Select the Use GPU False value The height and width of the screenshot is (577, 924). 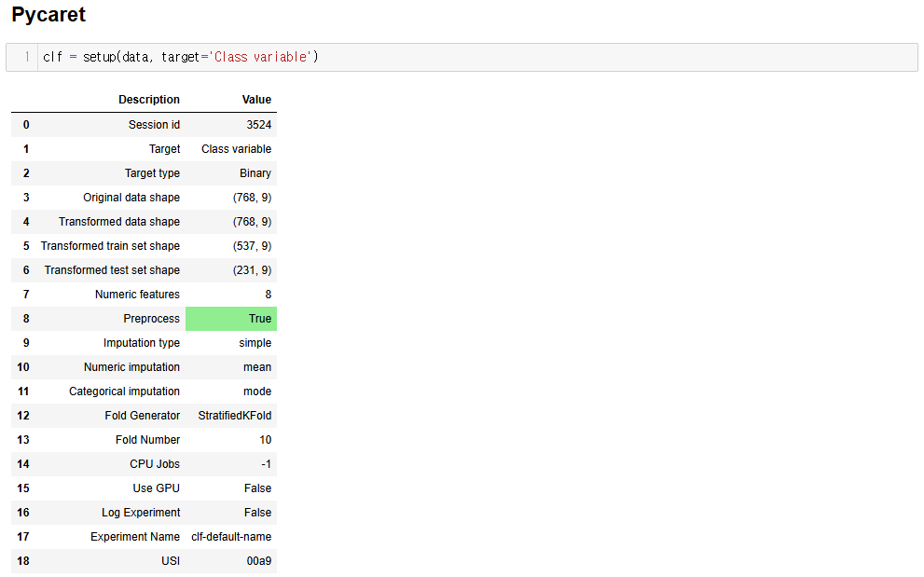coord(257,488)
